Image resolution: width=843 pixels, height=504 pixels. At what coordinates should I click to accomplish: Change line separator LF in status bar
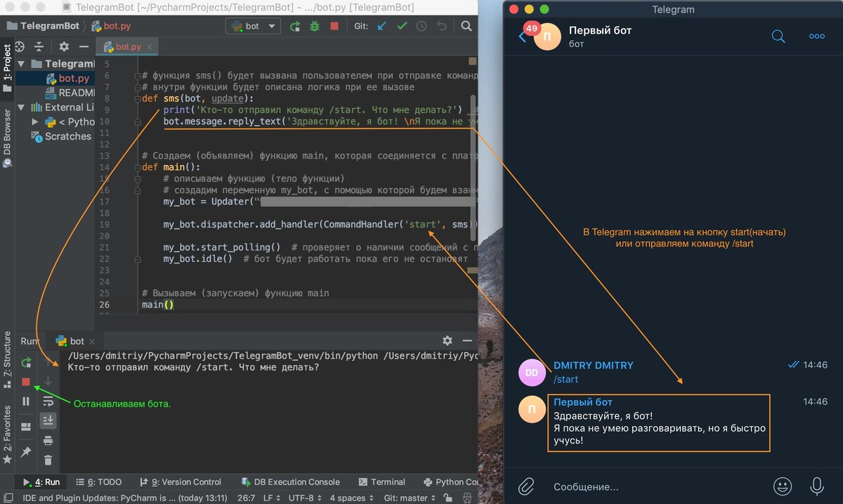(273, 498)
